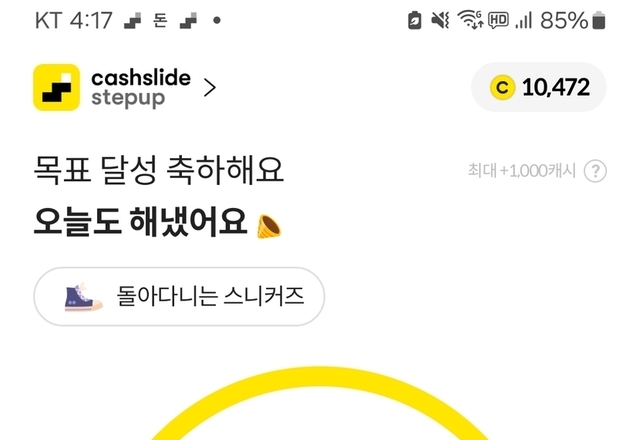The width and height of the screenshot is (640, 440).
Task: Tap the cashslide stepup title text
Action: [x=140, y=89]
